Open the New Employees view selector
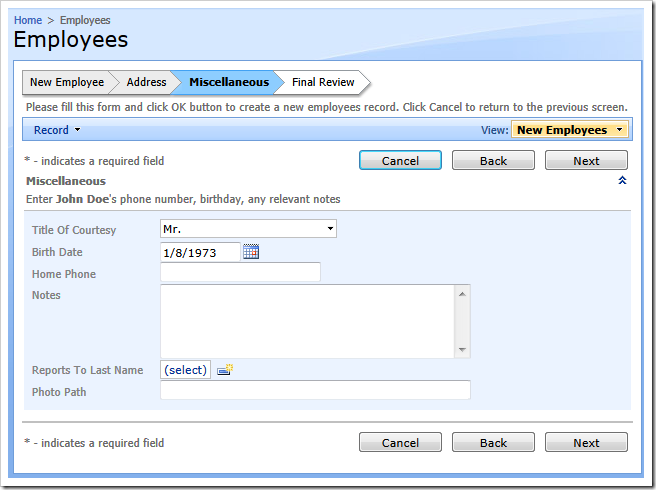656x490 pixels. tap(570, 130)
